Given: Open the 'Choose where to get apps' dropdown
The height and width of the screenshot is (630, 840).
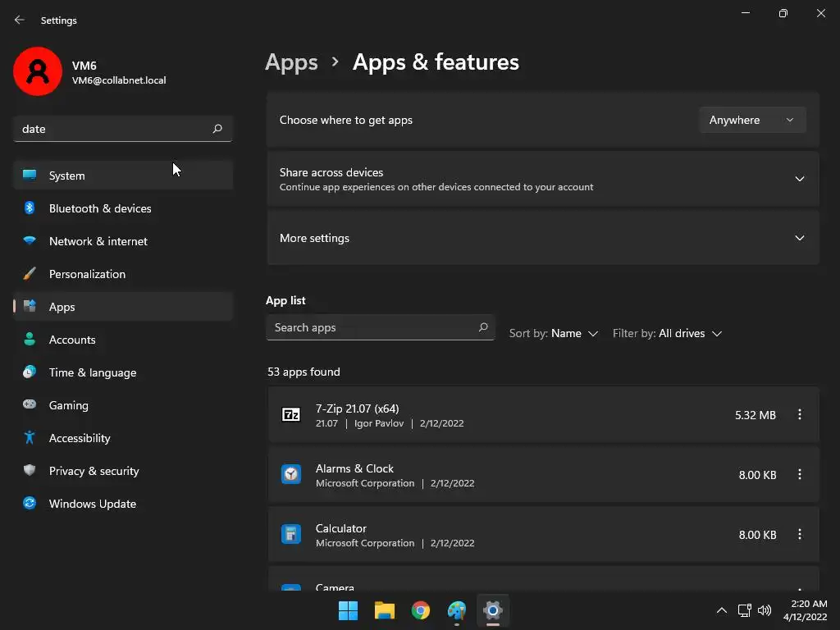Looking at the screenshot, I should tap(752, 120).
